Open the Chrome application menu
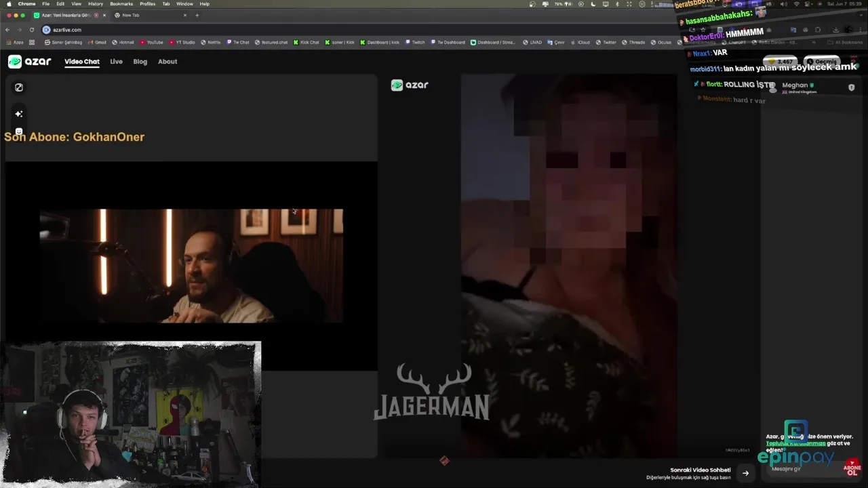Image resolution: width=868 pixels, height=488 pixels. [x=26, y=4]
